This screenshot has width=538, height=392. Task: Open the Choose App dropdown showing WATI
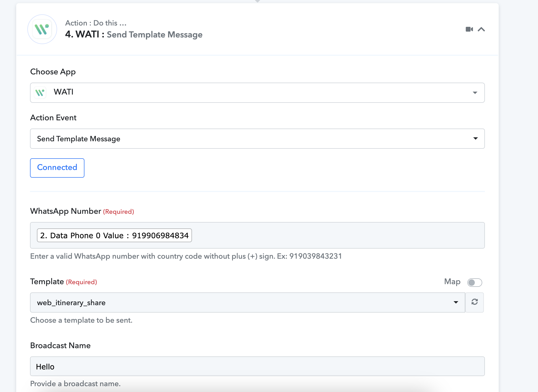257,93
